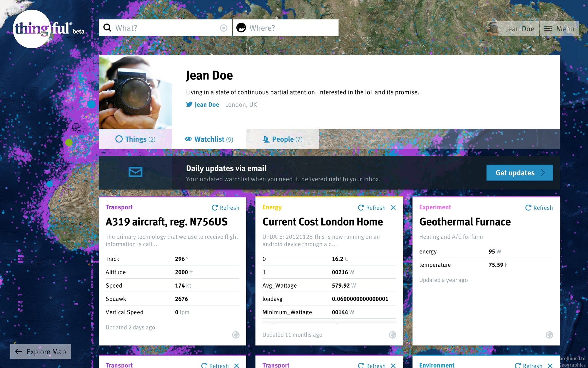
Task: Switch to the Things tab
Action: tap(136, 139)
